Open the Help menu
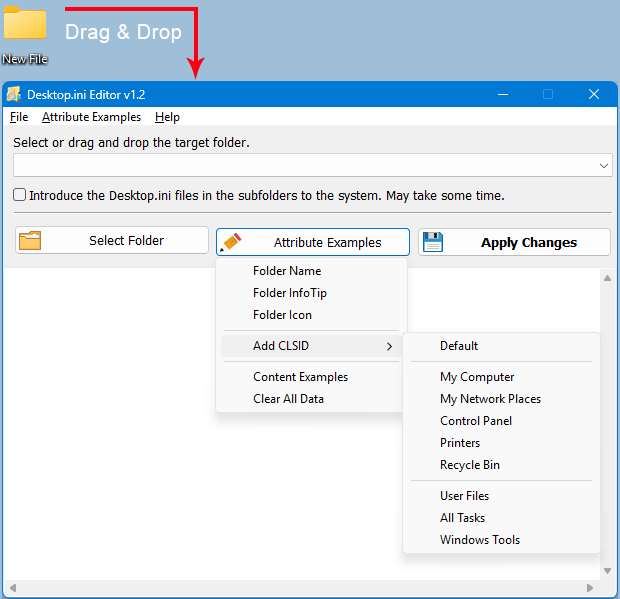Screen dimensions: 620x599 point(167,117)
